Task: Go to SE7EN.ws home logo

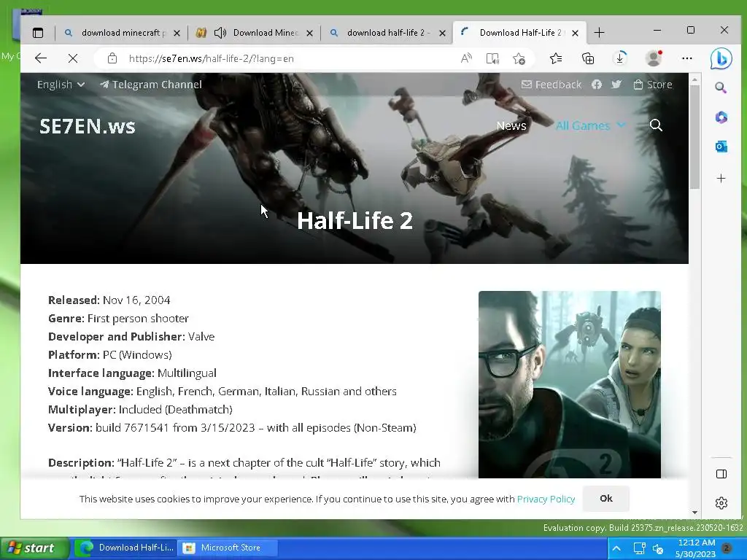Action: (x=88, y=126)
